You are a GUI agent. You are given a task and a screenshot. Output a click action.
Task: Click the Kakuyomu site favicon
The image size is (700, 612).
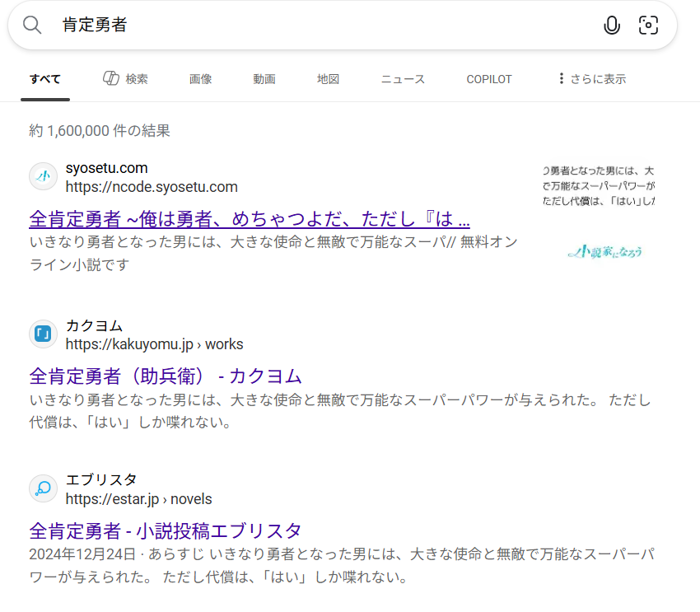point(43,334)
